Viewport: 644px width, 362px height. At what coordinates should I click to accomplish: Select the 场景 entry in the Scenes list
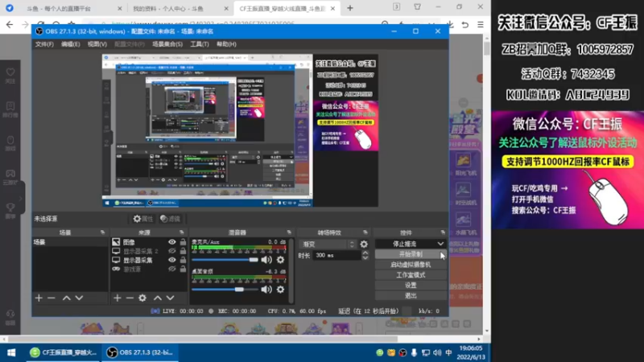click(x=70, y=242)
